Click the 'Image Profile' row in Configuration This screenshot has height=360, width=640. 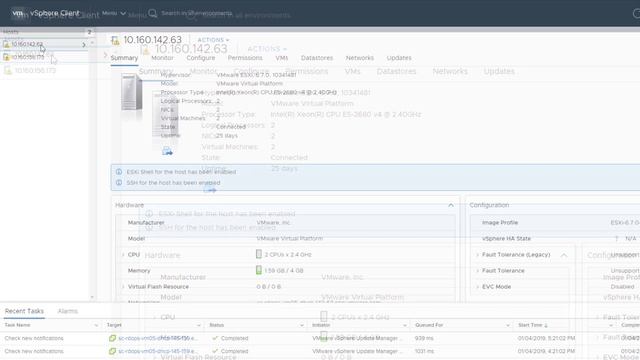click(x=555, y=223)
